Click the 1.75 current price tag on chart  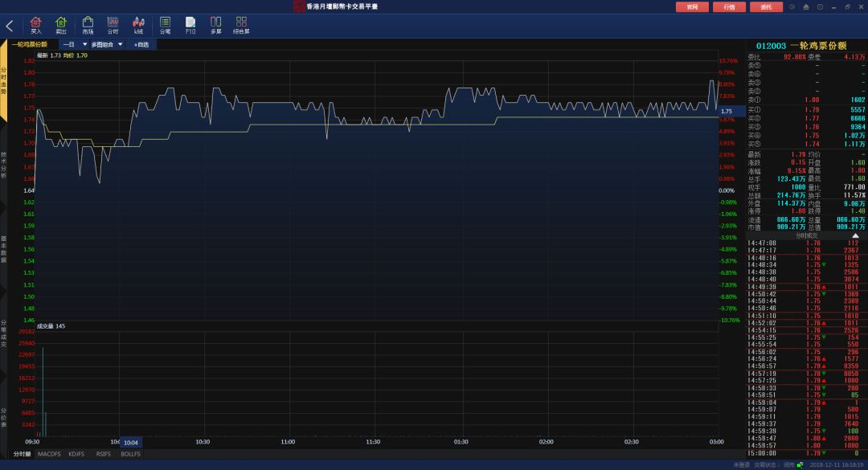(732, 111)
